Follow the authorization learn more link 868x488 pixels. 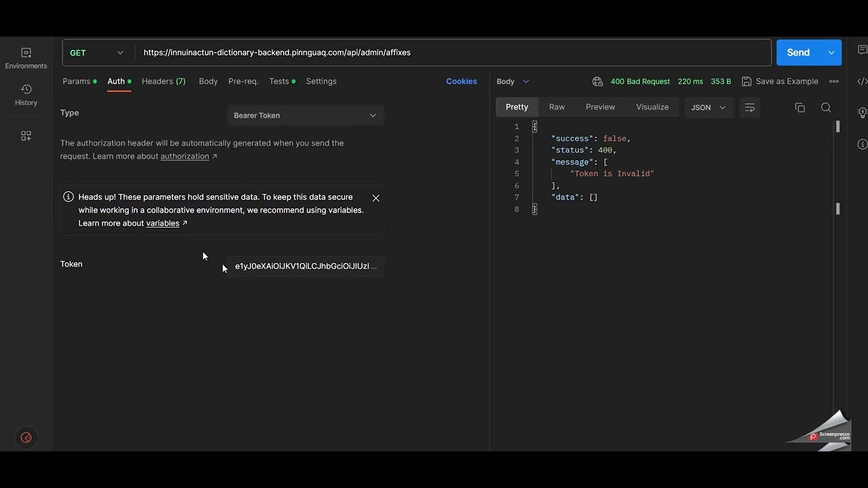coord(184,156)
